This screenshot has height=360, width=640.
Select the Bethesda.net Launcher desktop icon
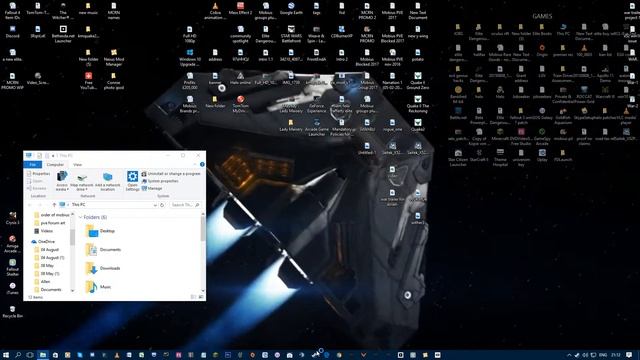(x=63, y=34)
